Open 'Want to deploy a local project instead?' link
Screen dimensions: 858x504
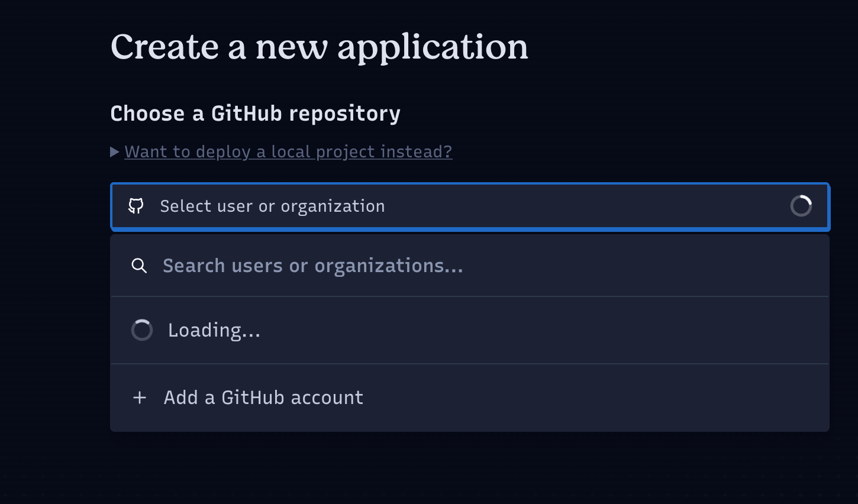[x=288, y=151]
